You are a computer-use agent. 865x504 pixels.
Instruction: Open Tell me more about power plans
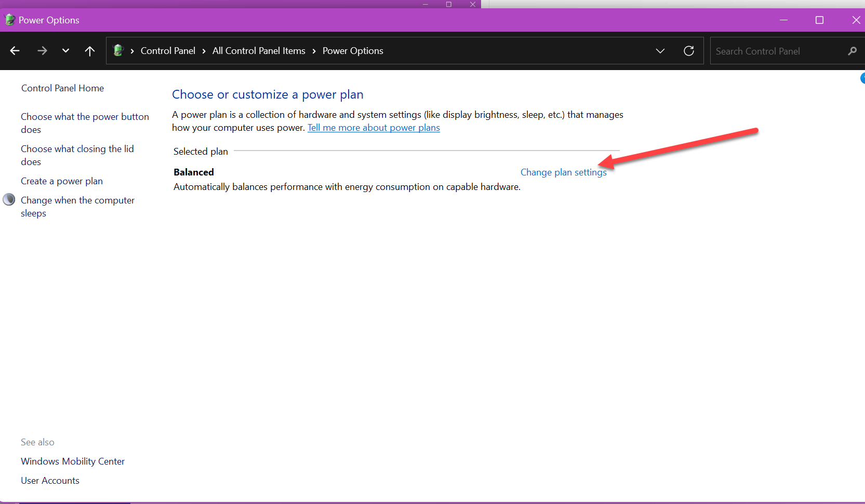[x=374, y=128]
